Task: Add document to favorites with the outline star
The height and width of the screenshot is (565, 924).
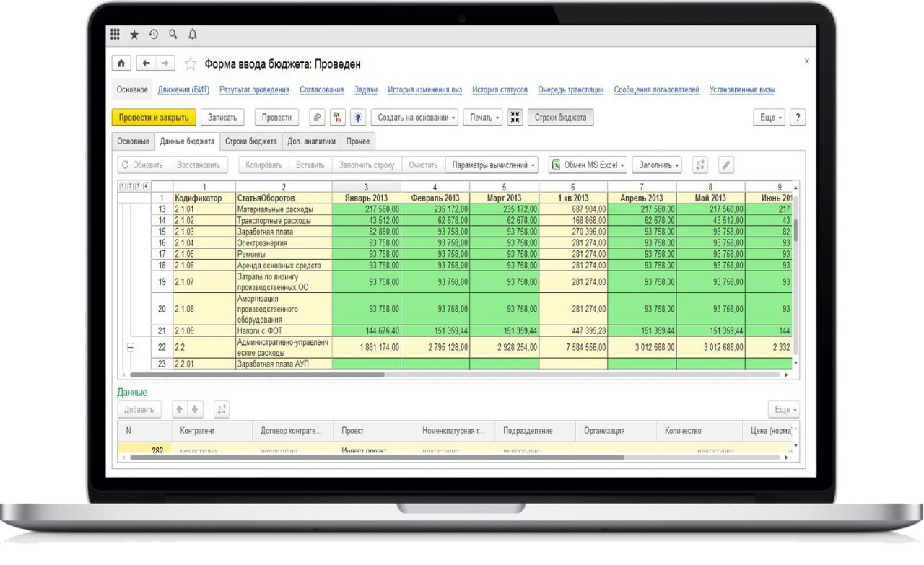Action: click(x=191, y=64)
